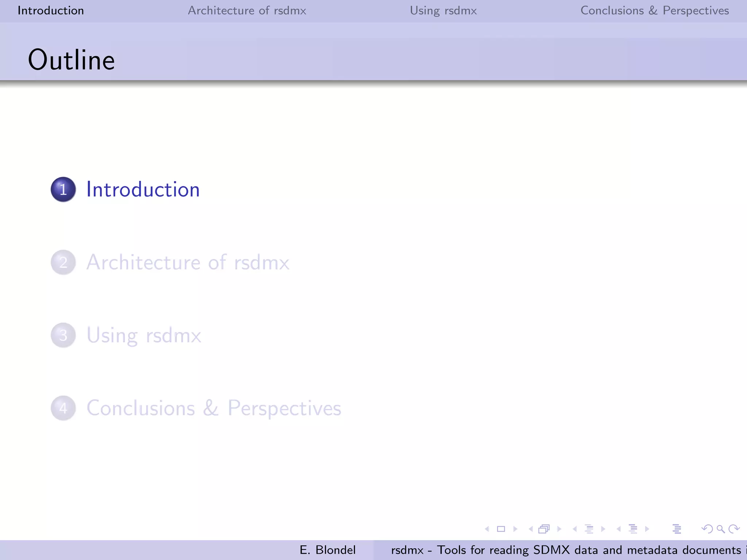Image resolution: width=747 pixels, height=560 pixels.
Task: Go to next slide arrow
Action: 515,529
